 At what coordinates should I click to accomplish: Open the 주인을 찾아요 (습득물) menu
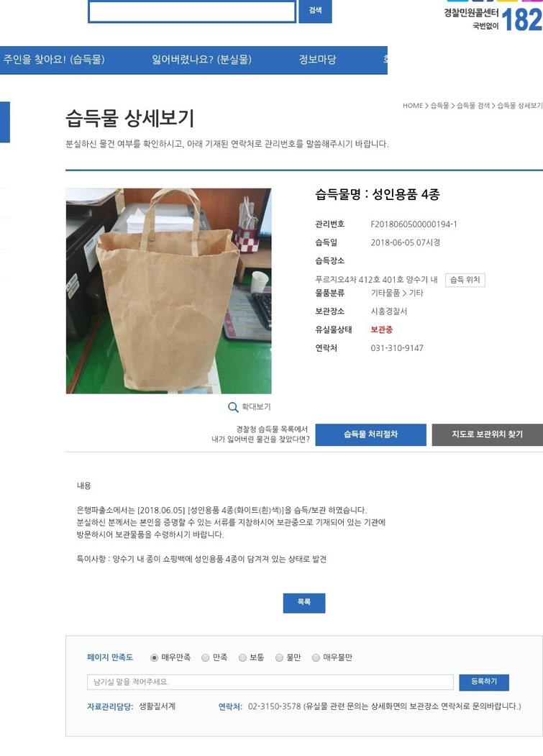click(x=54, y=60)
